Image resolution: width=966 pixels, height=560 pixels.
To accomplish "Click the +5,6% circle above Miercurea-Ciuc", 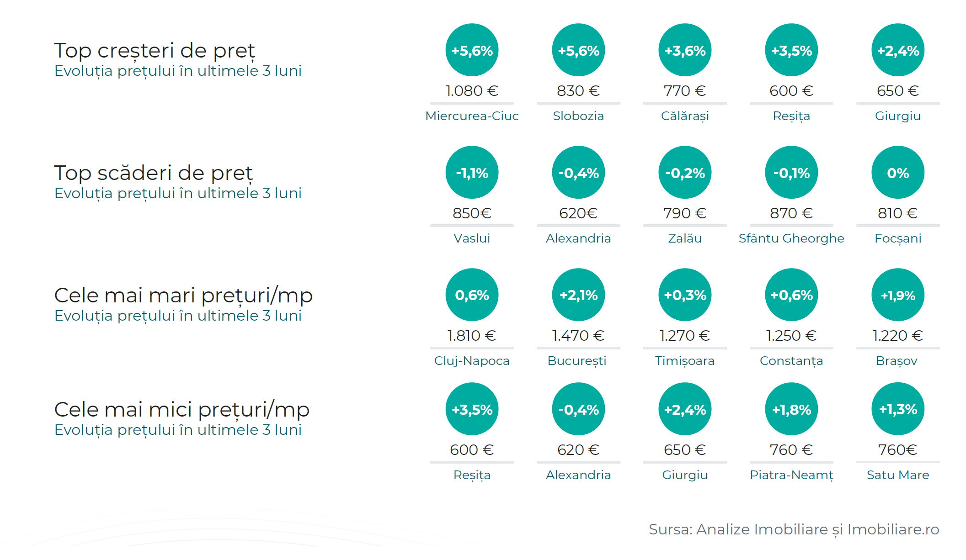I will click(x=472, y=50).
